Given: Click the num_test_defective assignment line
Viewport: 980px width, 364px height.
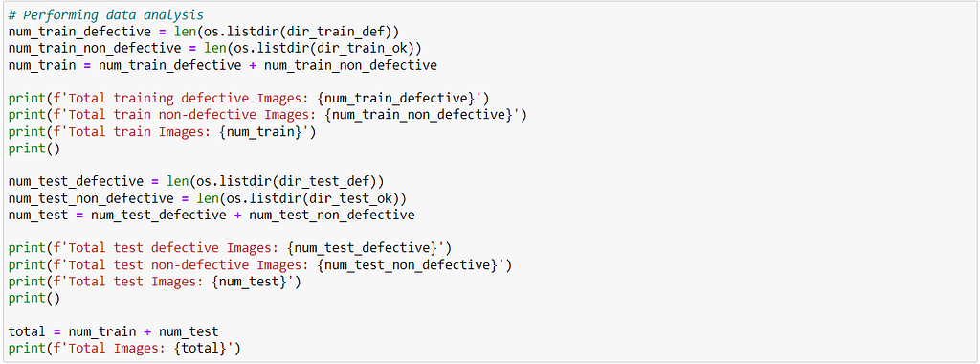Looking at the screenshot, I should tap(196, 182).
